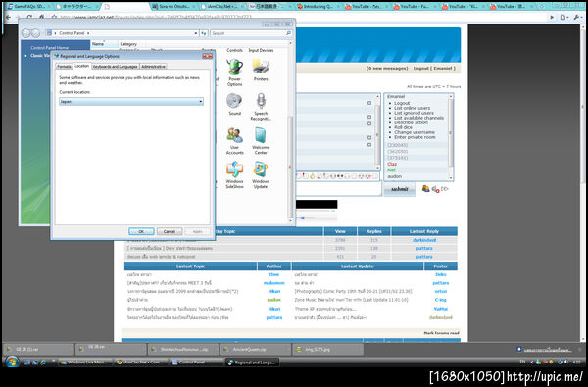Screen dimensions: 588x387
Task: Click the Name column header in Control Panel
Action: click(x=104, y=44)
